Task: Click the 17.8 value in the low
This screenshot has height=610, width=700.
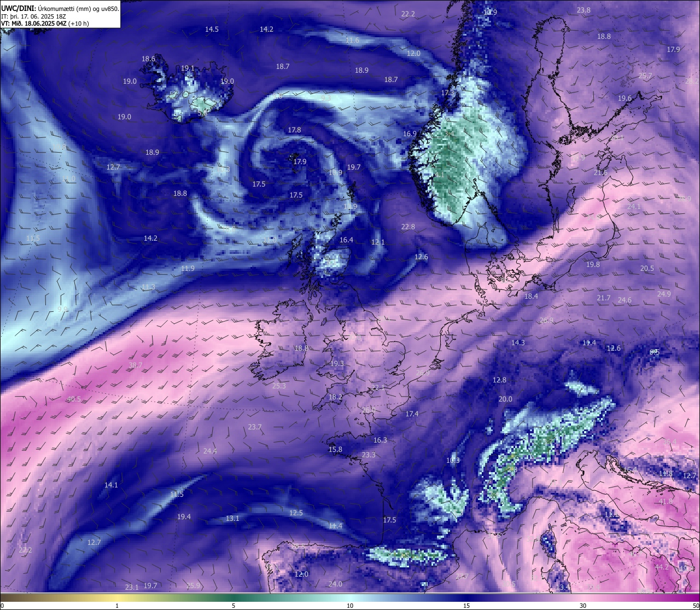Action: [x=294, y=130]
